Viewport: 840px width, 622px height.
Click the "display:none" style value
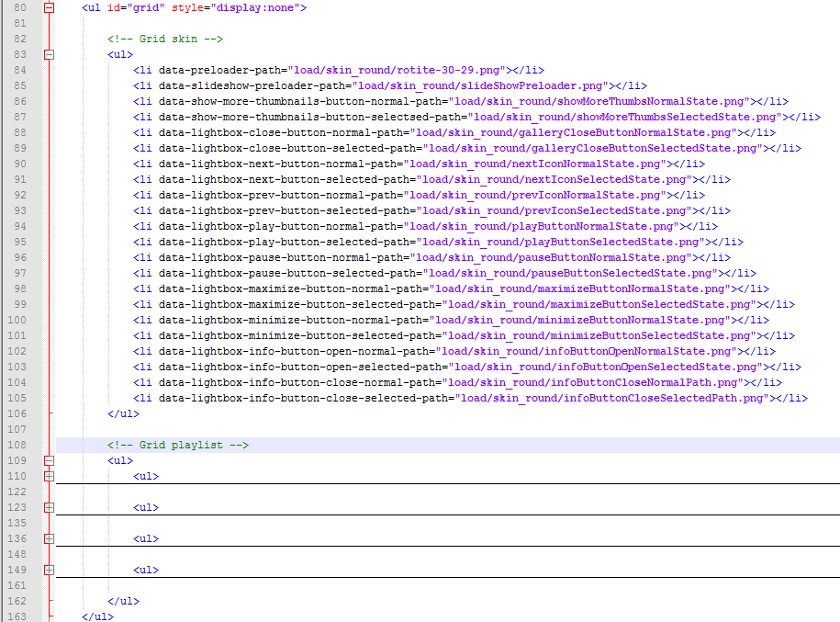[x=255, y=7]
